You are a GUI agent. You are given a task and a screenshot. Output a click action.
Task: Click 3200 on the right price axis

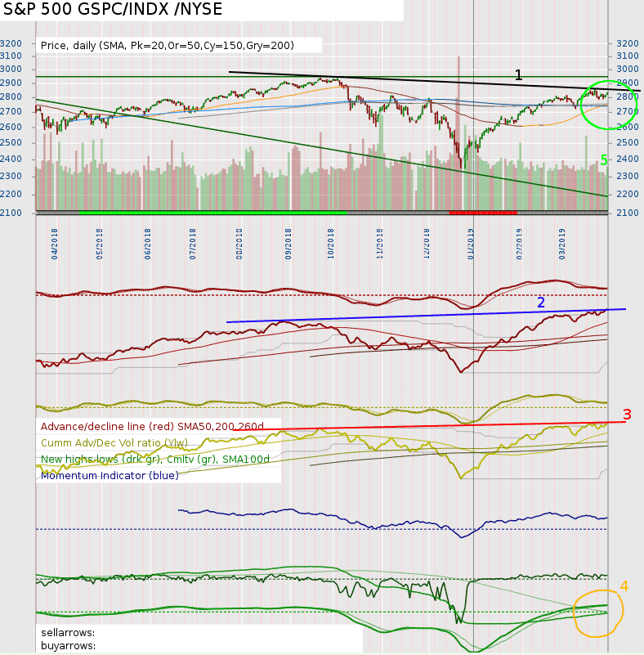(628, 43)
